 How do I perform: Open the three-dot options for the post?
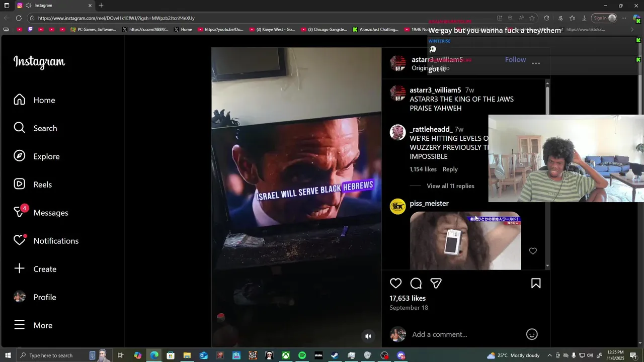point(536,63)
